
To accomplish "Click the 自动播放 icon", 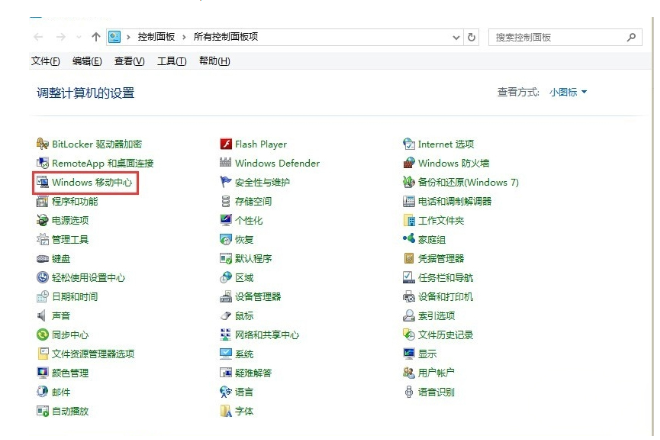I will (x=43, y=411).
